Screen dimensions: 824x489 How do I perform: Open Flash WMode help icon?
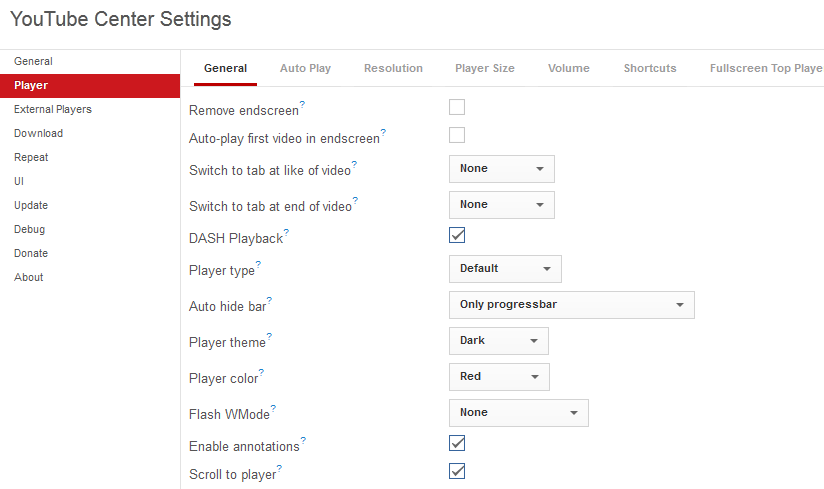[273, 408]
